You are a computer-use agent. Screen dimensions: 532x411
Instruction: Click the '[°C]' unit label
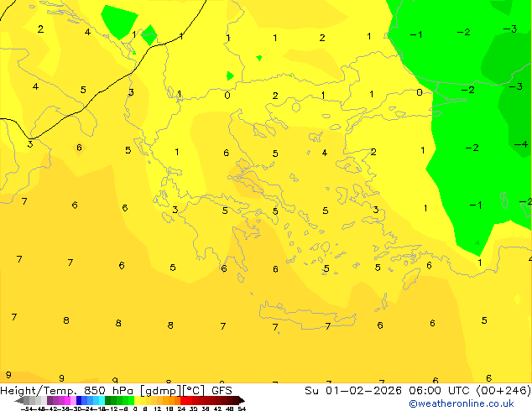coord(194,391)
